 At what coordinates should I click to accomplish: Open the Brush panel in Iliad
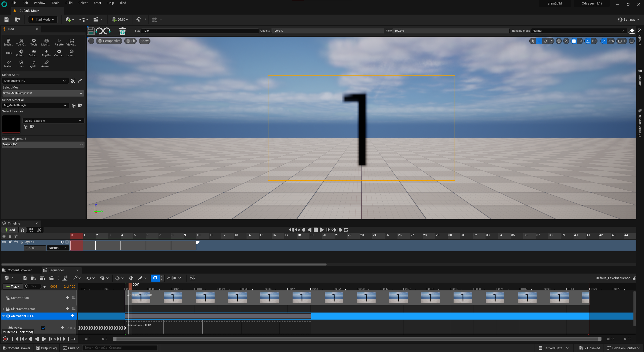coord(8,42)
